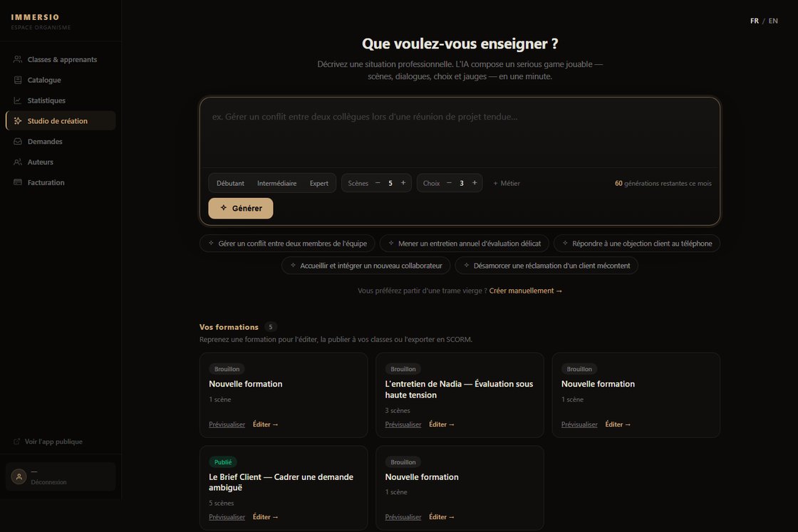Click the Générer button
The image size is (798, 532).
pos(241,208)
